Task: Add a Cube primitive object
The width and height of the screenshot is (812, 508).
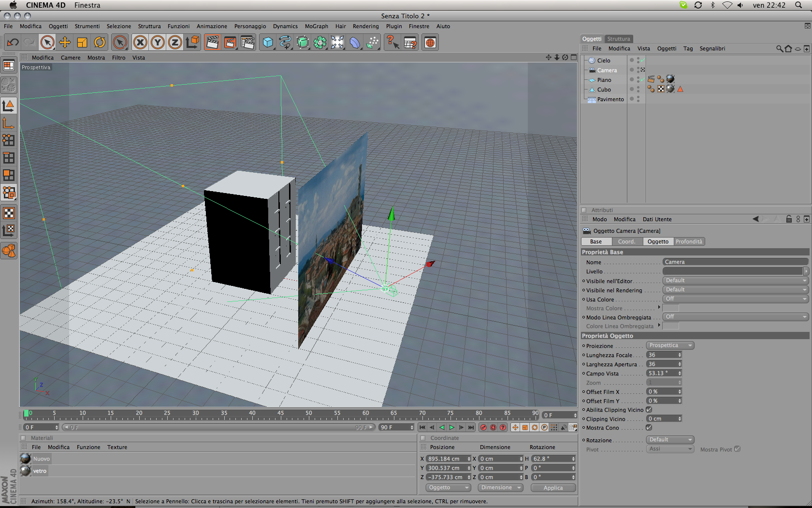Action: [x=268, y=43]
